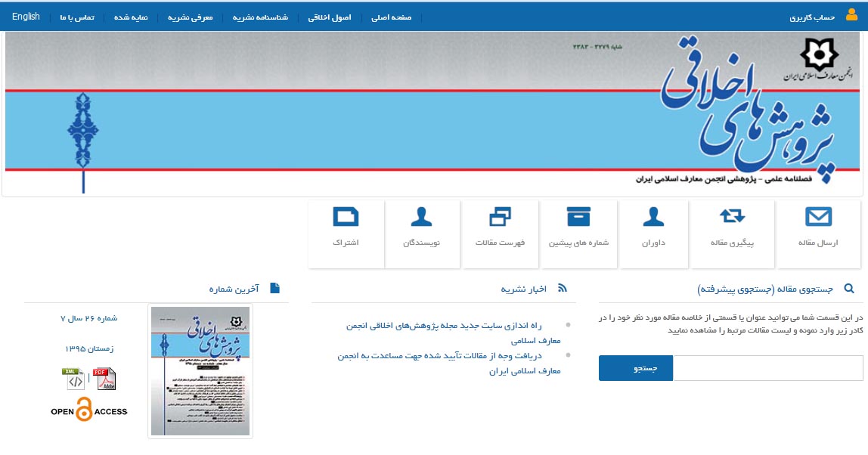Open the نمایه شده menu item
Screen dimensions: 868x455
[x=131, y=17]
